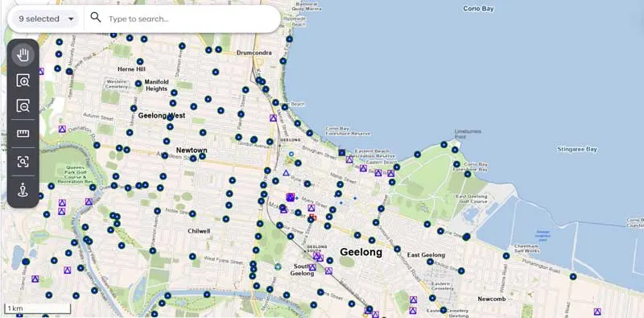
Task: Click the Western Cemetery label
Action: (x=116, y=85)
